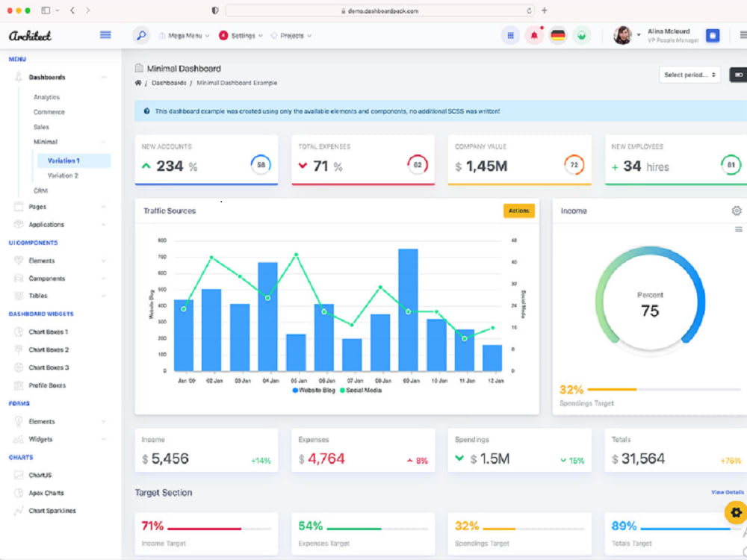Click the yellow Actions button
Viewport: 747px width, 560px height.
pos(519,211)
